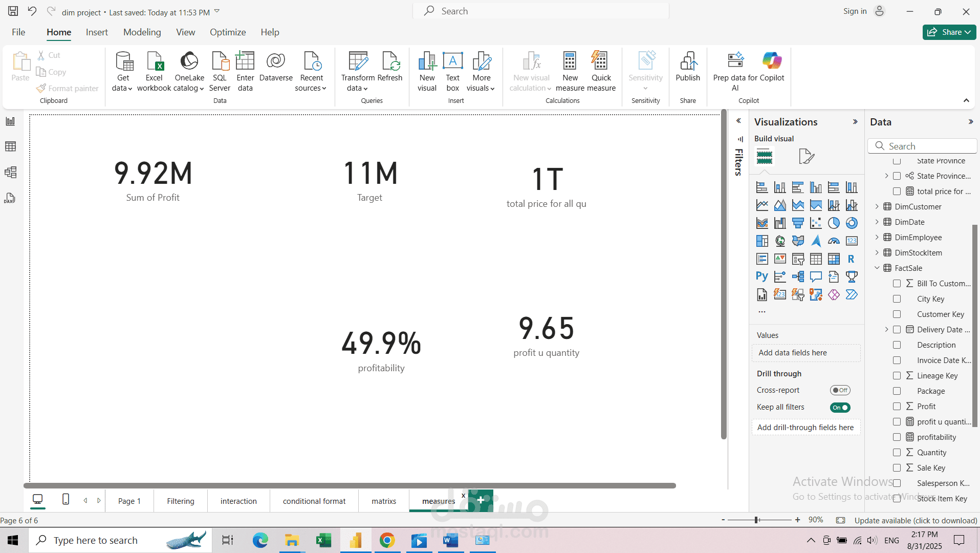Viewport: 980px width, 553px height.
Task: Choose the gauge visualization icon
Action: coord(834,241)
